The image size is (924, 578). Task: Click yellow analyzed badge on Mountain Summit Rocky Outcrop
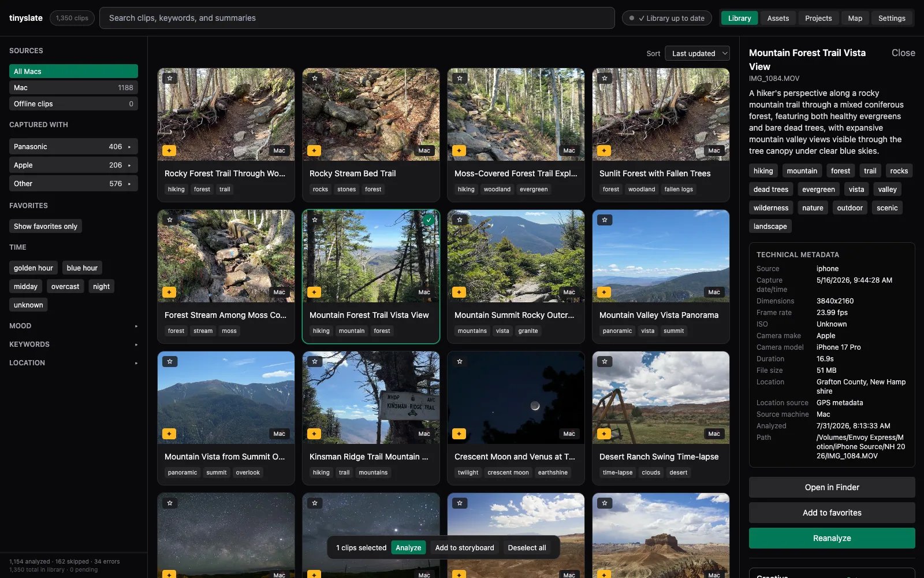[x=459, y=292]
